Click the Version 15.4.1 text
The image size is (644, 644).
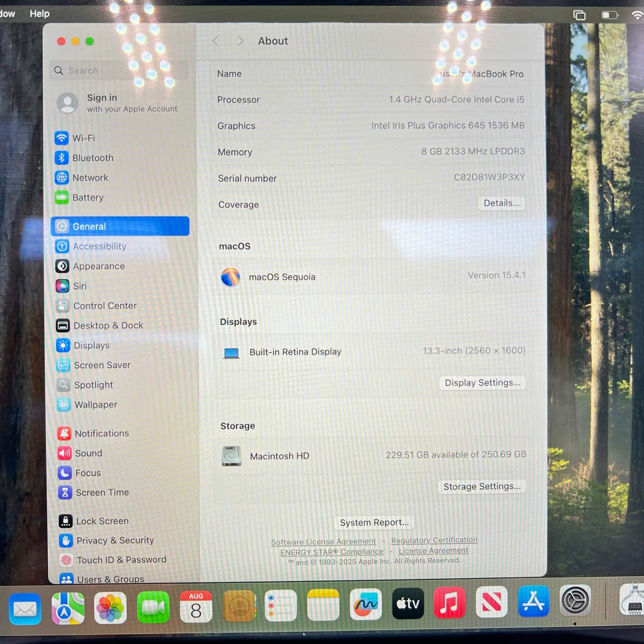point(496,275)
